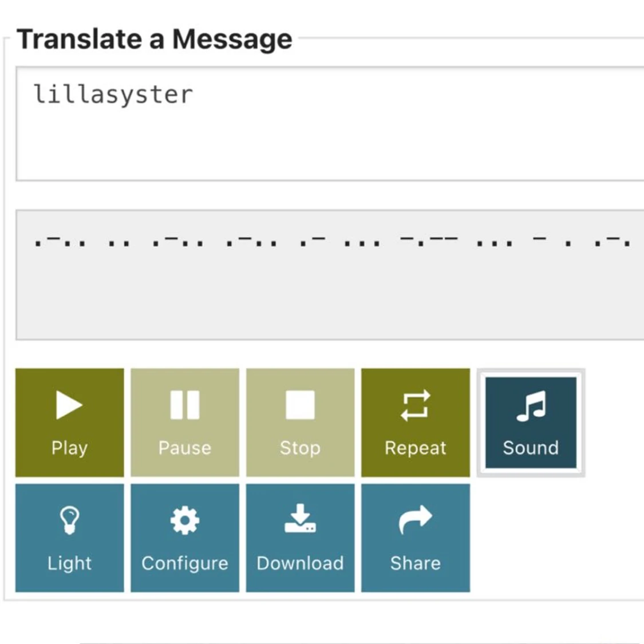This screenshot has height=644, width=644.
Task: Click the "Share" text label
Action: 415,563
